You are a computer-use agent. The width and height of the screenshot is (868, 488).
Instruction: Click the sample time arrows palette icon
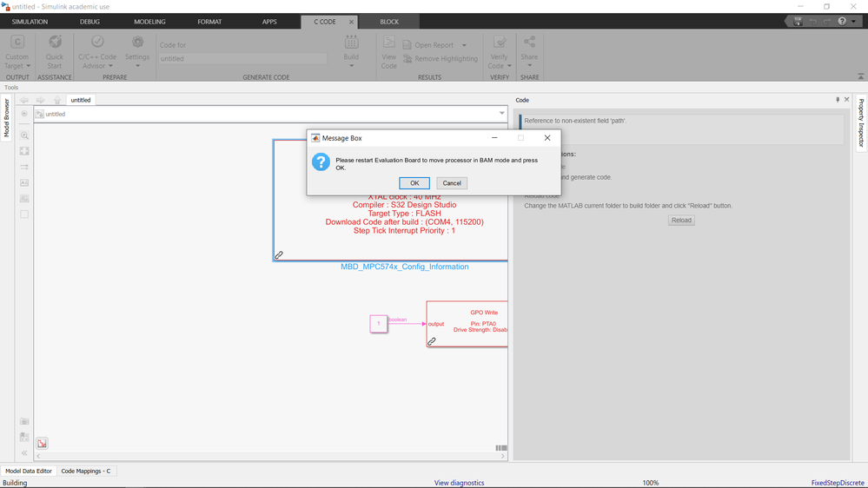click(x=24, y=167)
